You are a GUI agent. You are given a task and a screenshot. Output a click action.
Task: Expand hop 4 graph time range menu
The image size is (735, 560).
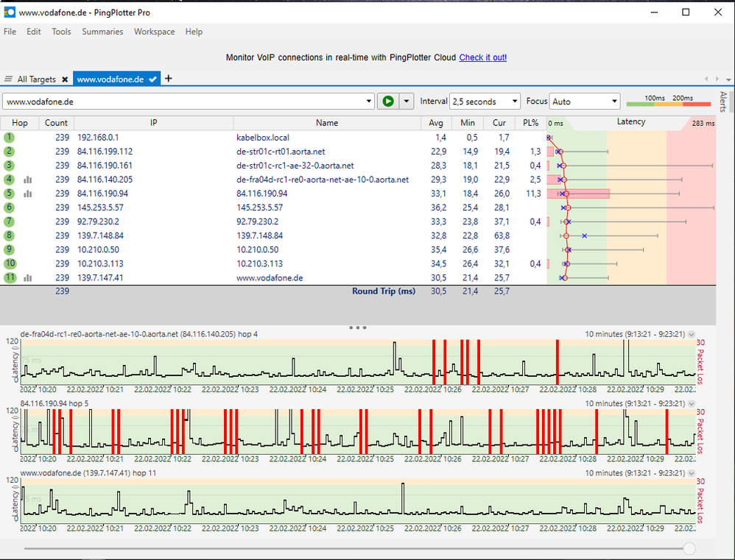(x=692, y=334)
